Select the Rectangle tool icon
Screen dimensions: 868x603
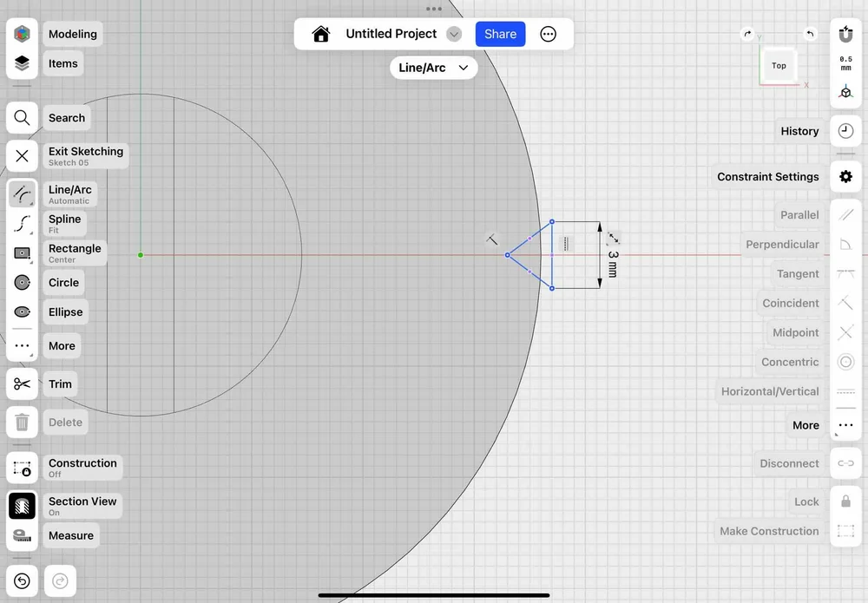pos(23,252)
